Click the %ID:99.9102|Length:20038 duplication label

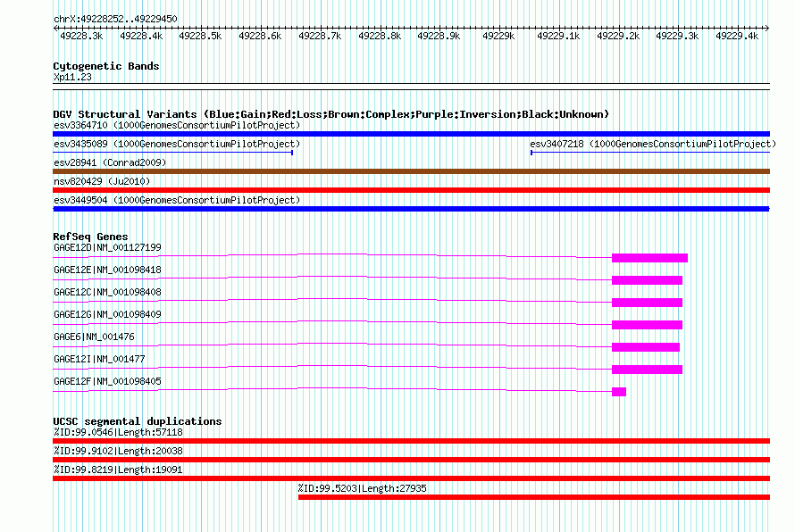118,451
